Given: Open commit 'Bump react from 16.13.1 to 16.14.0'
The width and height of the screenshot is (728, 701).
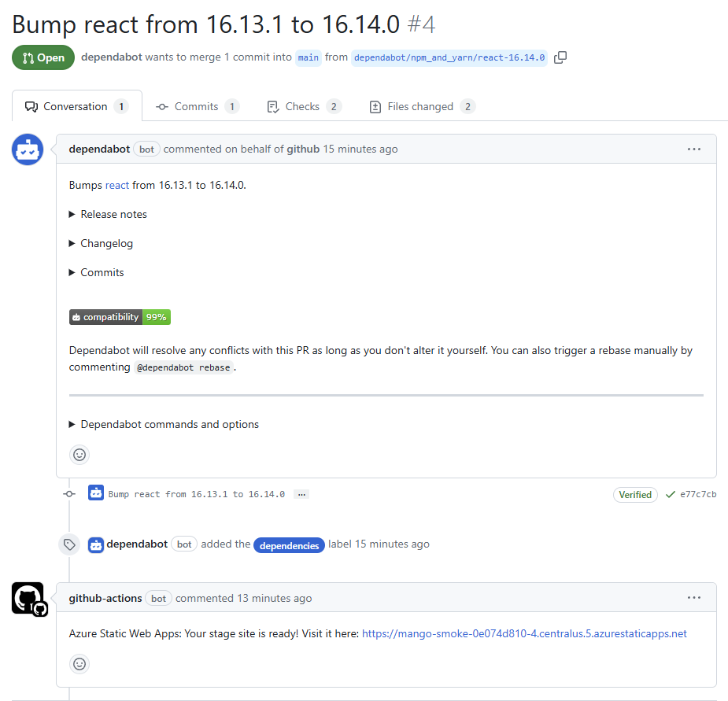Looking at the screenshot, I should pos(197,494).
